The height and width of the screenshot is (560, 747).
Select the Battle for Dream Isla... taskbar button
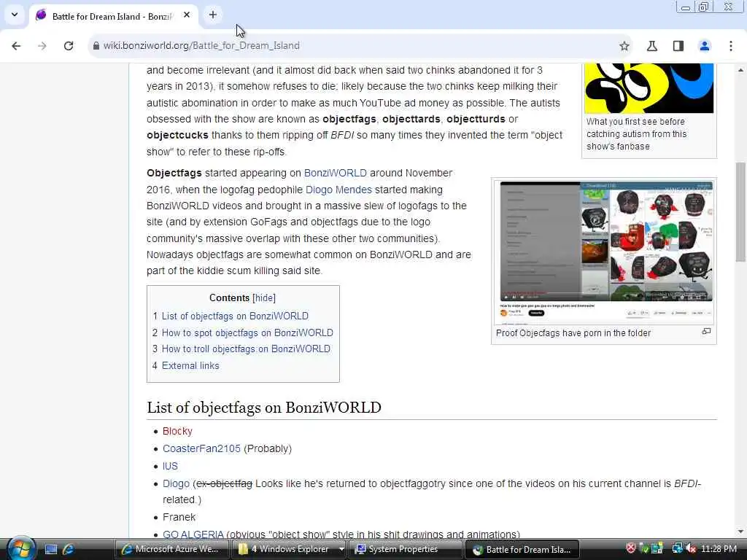(x=522, y=550)
